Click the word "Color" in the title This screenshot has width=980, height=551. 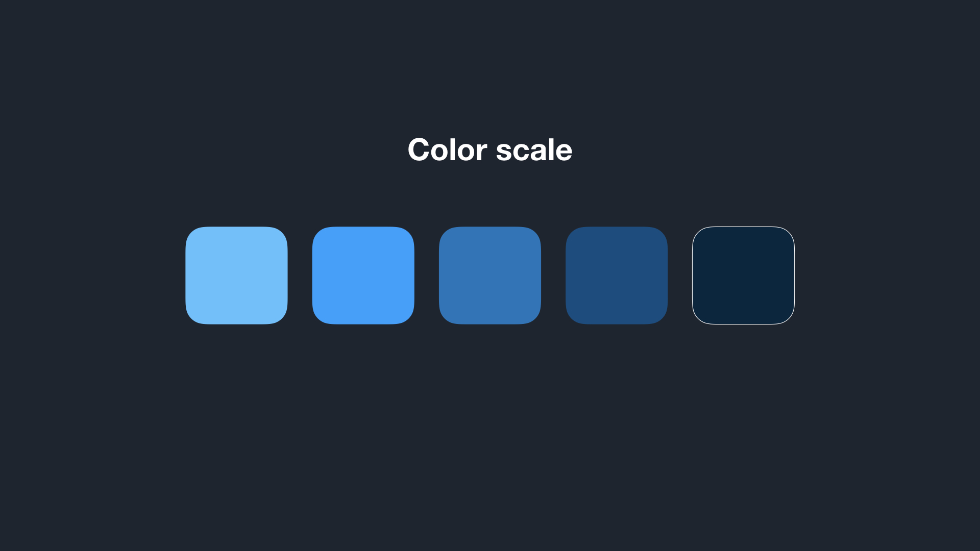pos(447,150)
